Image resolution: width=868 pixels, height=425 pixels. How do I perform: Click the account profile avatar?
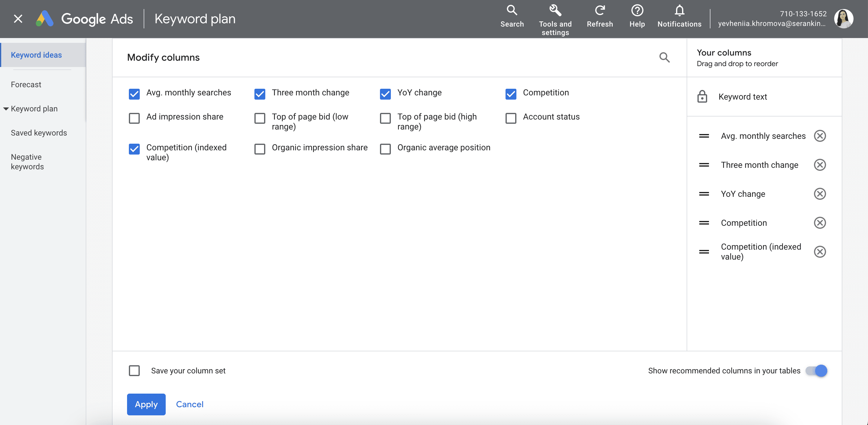click(844, 18)
